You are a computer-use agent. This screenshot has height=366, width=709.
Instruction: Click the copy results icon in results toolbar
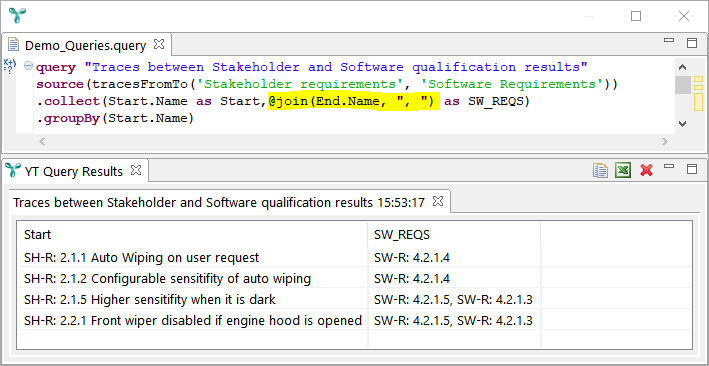[x=600, y=171]
